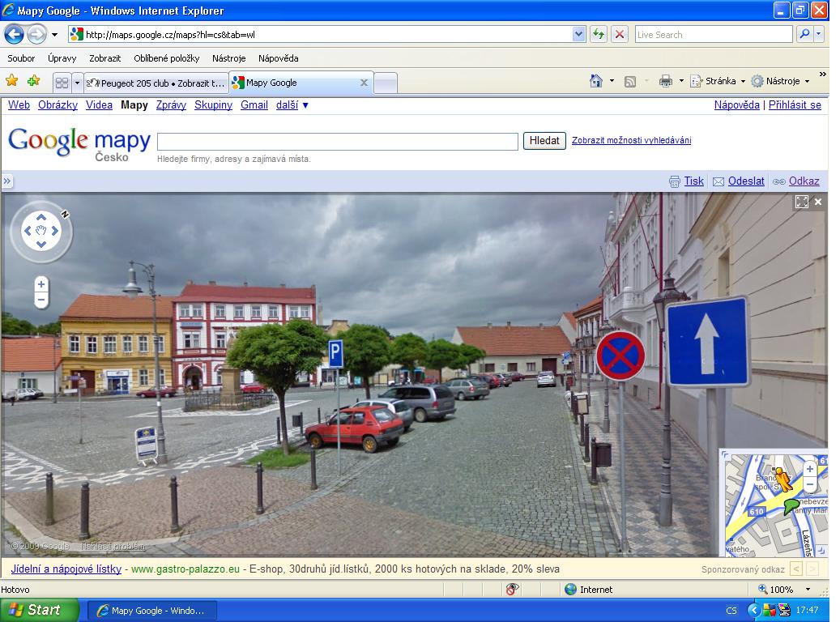This screenshot has height=622, width=840.
Task: Open the 'další' more services dropdown
Action: [292, 105]
